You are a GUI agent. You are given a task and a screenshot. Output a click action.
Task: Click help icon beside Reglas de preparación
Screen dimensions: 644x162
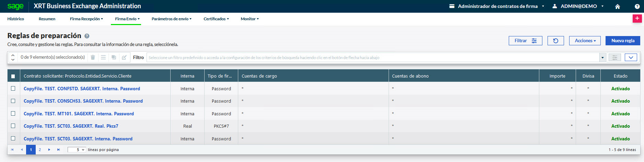(87, 36)
